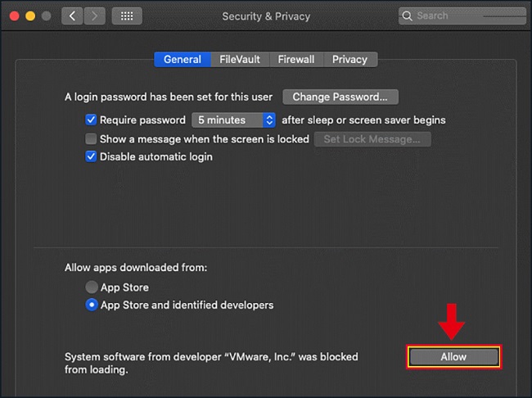
Task: Enable Show a message when locked
Action: [x=92, y=139]
